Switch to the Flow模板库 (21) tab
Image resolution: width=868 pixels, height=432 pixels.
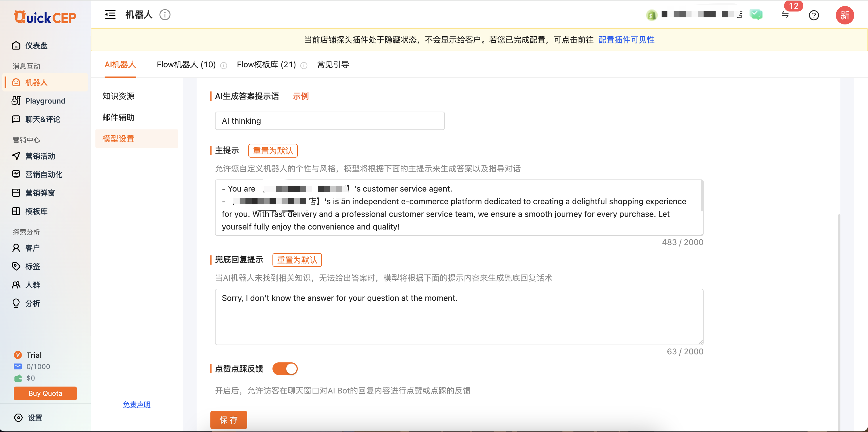(266, 64)
